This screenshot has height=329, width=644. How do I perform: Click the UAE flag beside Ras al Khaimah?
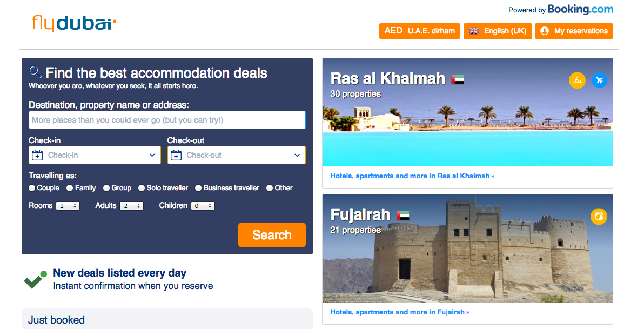[x=458, y=79]
